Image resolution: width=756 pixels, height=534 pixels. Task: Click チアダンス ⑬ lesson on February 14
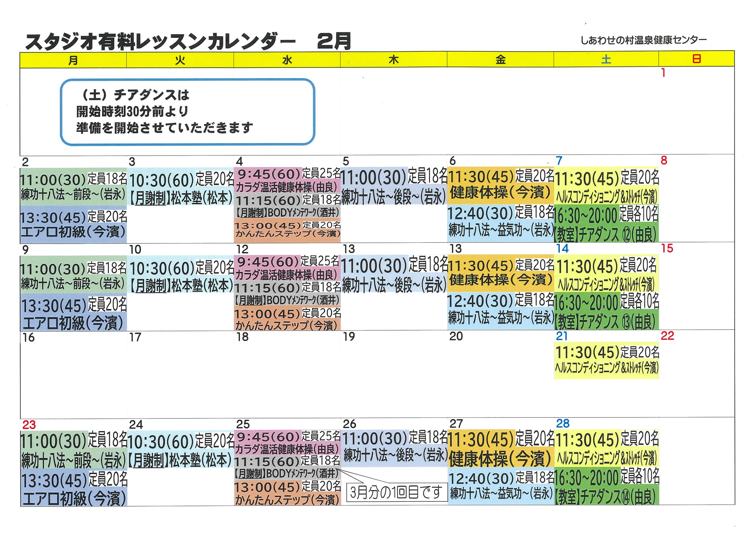coord(606,312)
